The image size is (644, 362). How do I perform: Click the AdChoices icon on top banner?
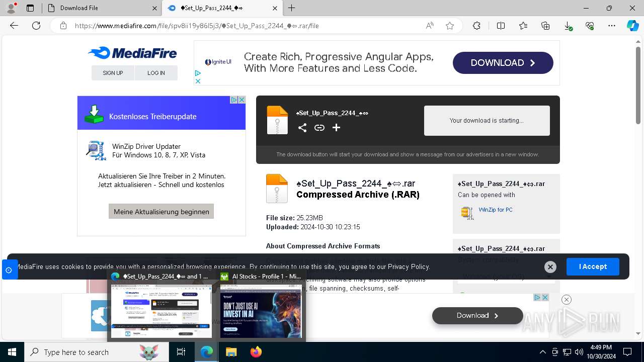[x=198, y=73]
